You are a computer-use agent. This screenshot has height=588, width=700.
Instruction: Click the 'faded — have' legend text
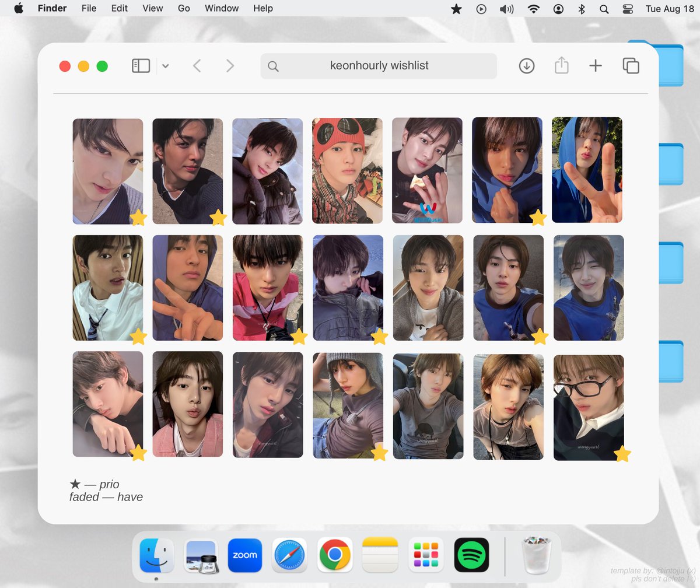106,497
